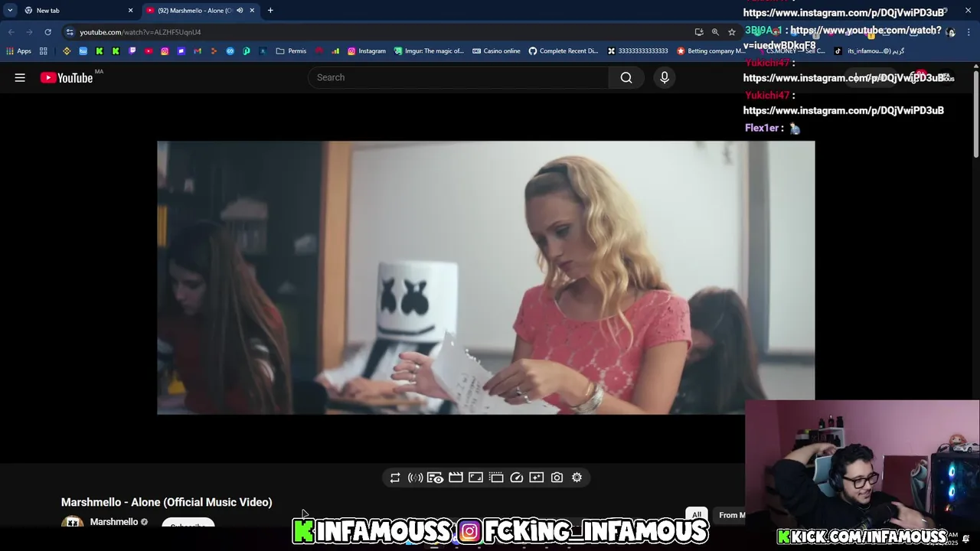Open the 333333333333333 bookmark
This screenshot has height=551, width=980.
tap(638, 51)
